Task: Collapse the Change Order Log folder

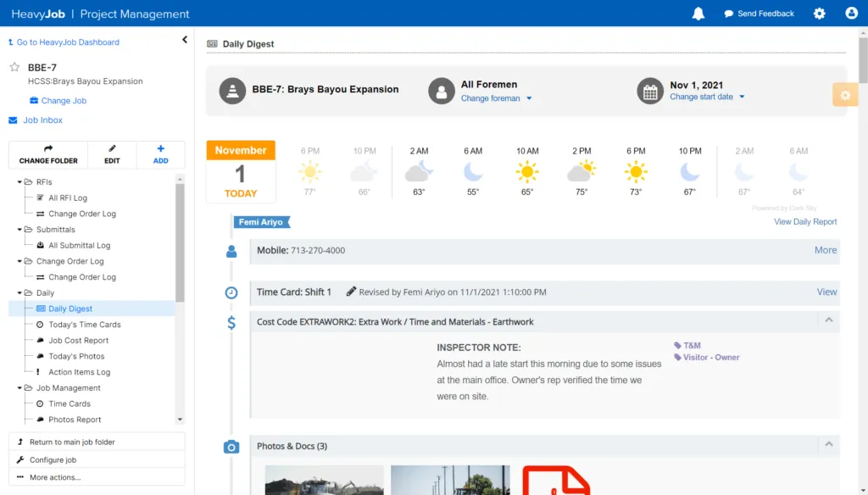Action: (19, 261)
